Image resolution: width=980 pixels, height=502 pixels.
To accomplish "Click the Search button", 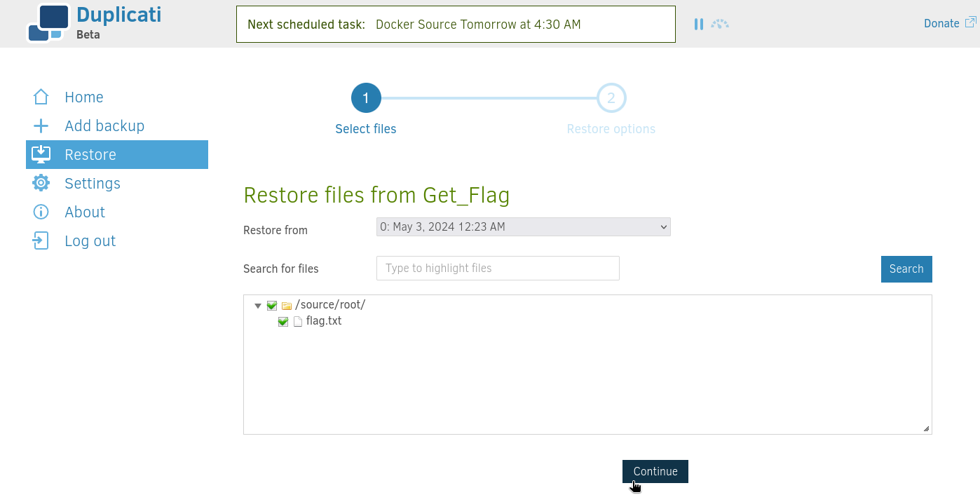I will pos(906,269).
